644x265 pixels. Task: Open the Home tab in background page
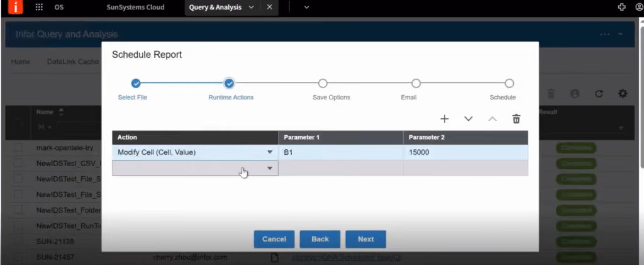pos(21,62)
